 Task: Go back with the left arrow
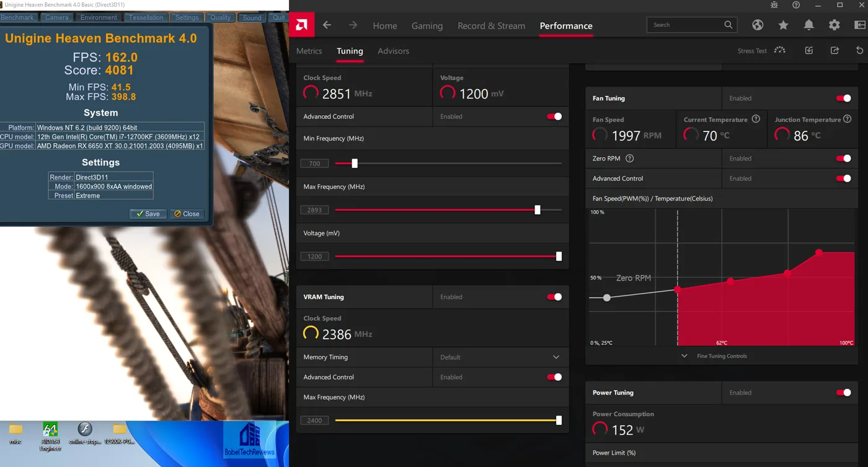327,25
